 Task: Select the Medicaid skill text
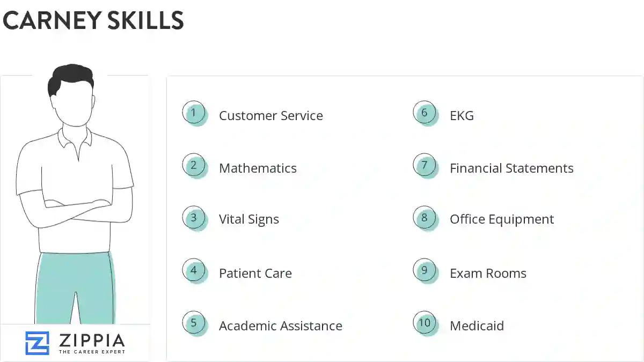pos(477,326)
